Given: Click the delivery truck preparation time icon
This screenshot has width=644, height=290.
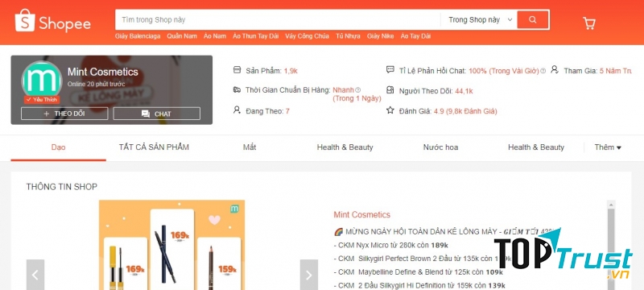Looking at the screenshot, I should 237,89.
